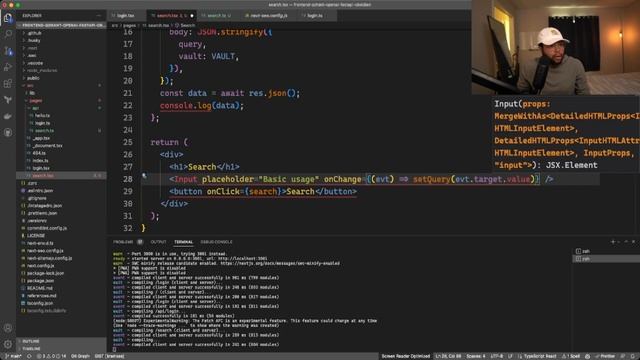640x360 pixels.
Task: Open the Run and Debug view
Action: coord(8,67)
